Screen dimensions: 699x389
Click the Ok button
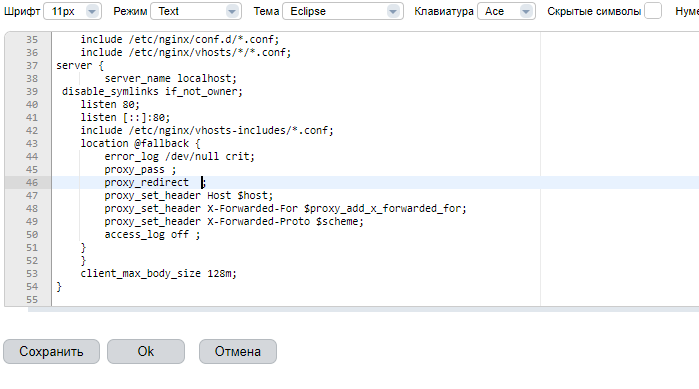click(146, 352)
